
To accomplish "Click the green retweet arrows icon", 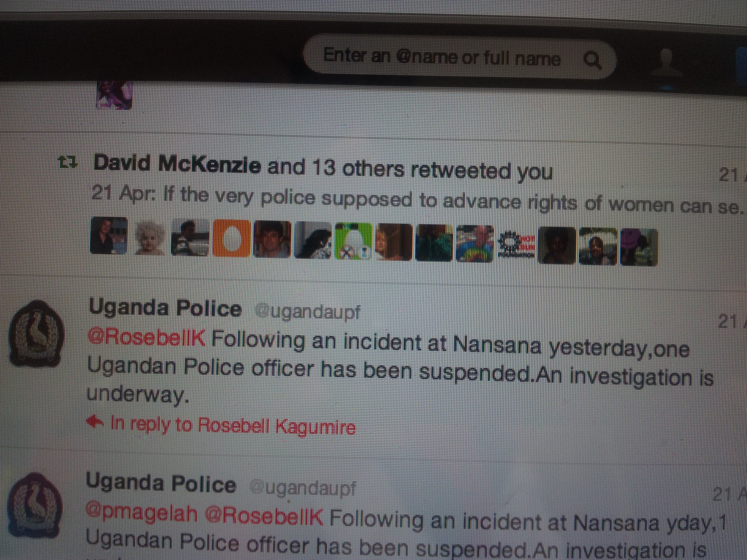I will point(68,162).
